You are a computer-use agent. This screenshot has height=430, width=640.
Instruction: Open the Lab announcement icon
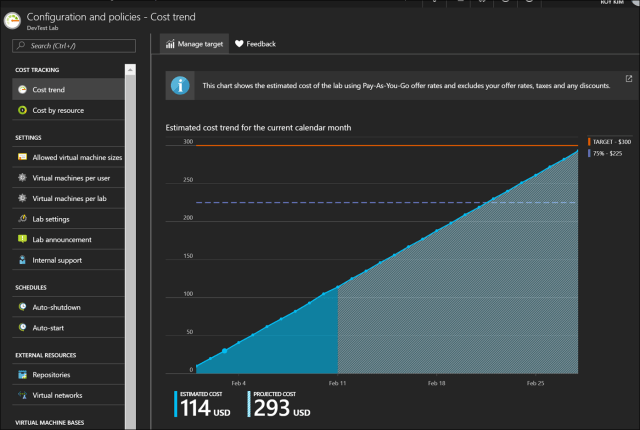[22, 240]
